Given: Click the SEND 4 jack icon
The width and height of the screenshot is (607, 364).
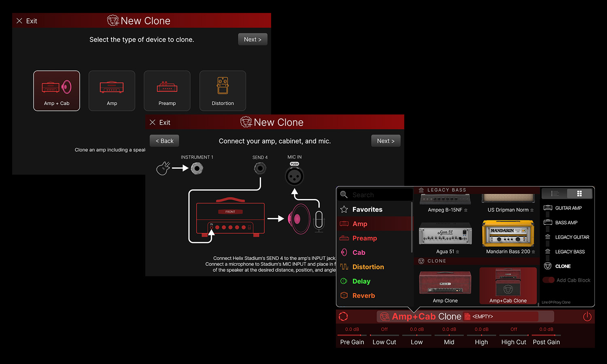Looking at the screenshot, I should [260, 168].
